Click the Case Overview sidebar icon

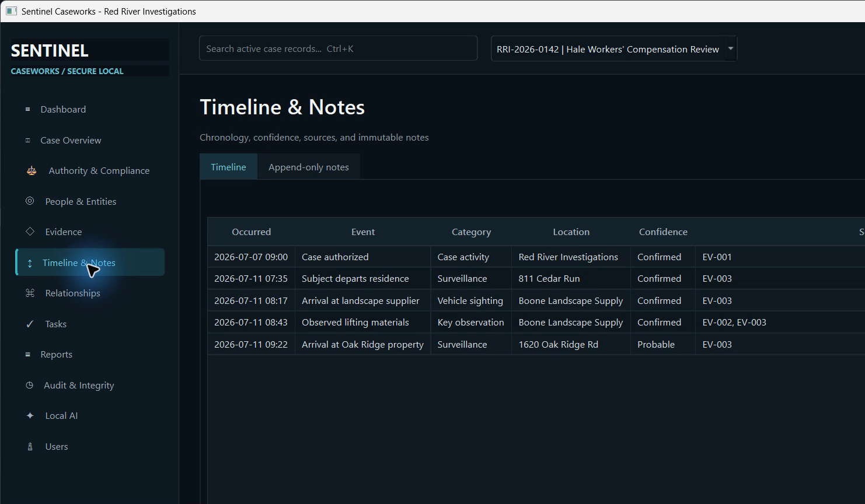pyautogui.click(x=27, y=140)
